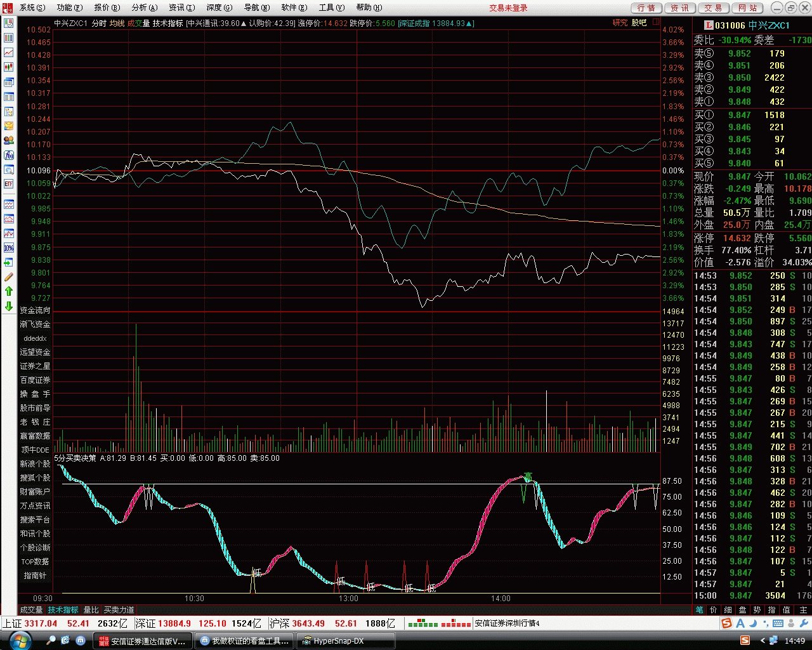This screenshot has height=650, width=812.
Task: Open the 功能(F) menu
Action: pos(70,8)
